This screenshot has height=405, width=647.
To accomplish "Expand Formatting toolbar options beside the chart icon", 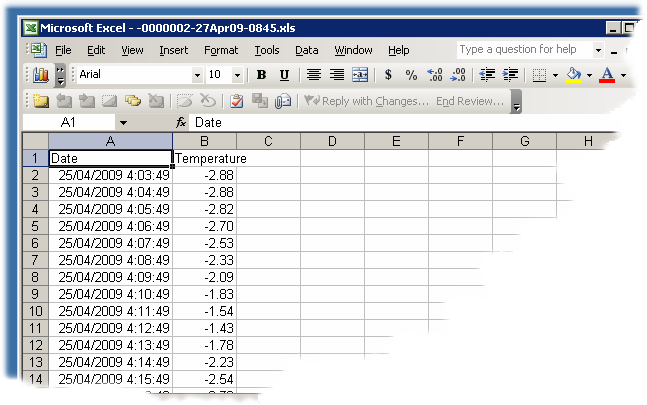I will tap(60, 75).
